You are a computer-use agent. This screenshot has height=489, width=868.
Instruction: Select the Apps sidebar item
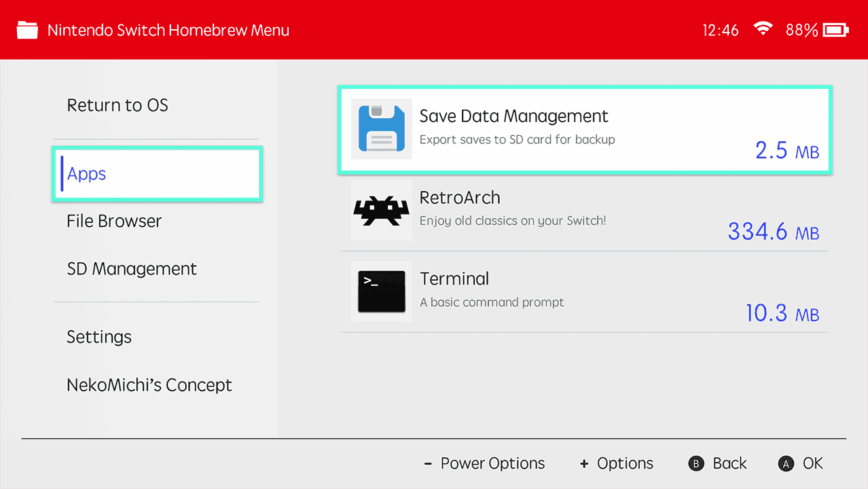pos(157,174)
